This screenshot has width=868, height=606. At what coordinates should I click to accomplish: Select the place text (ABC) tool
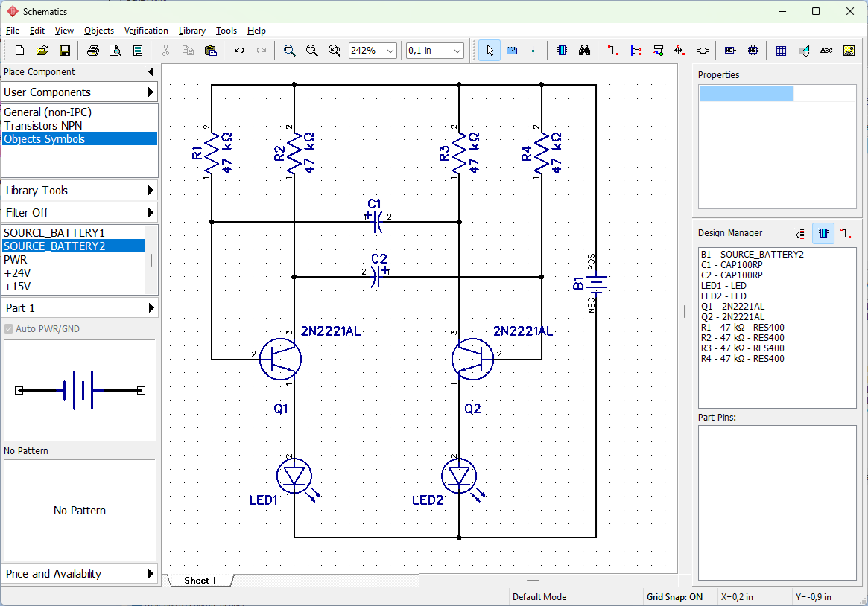826,51
